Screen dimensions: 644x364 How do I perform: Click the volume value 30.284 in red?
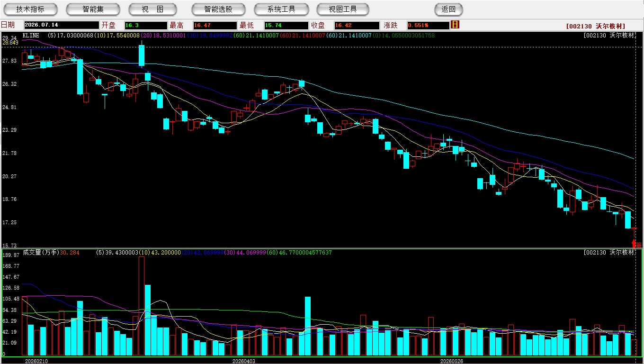(x=70, y=253)
